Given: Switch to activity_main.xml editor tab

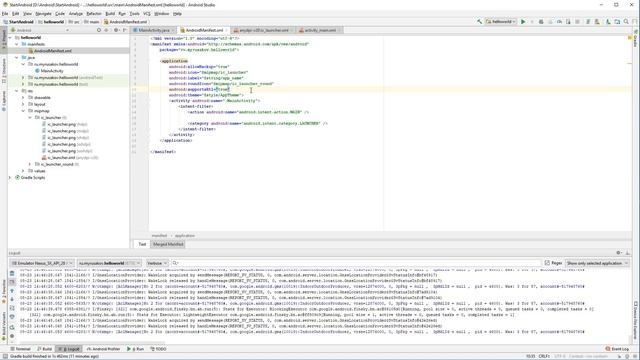Looking at the screenshot, I should (x=320, y=30).
